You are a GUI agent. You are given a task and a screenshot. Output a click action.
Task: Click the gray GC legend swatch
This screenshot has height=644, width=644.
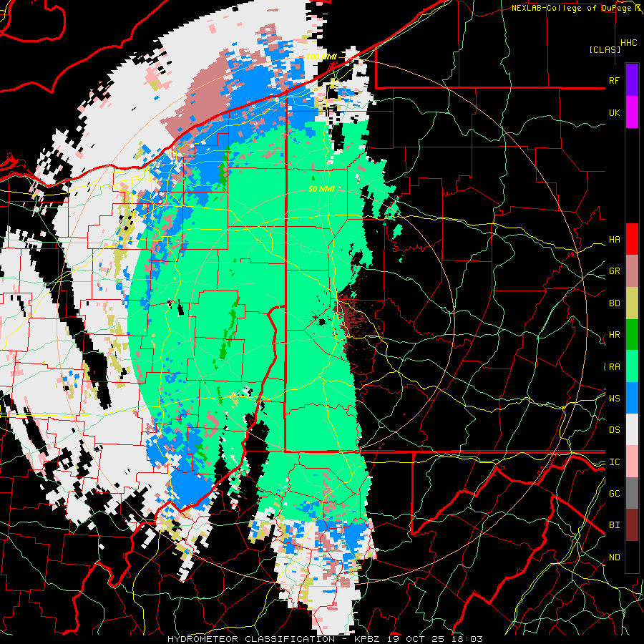pyautogui.click(x=632, y=493)
